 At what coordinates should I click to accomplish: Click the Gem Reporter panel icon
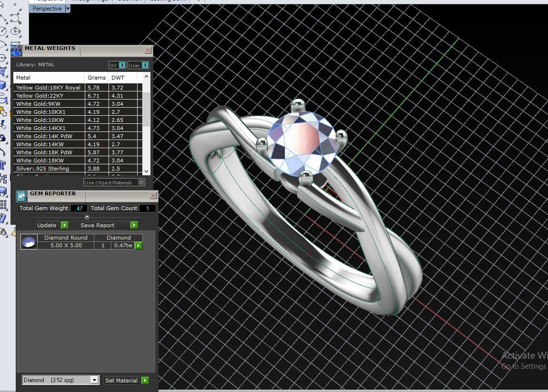(x=22, y=196)
